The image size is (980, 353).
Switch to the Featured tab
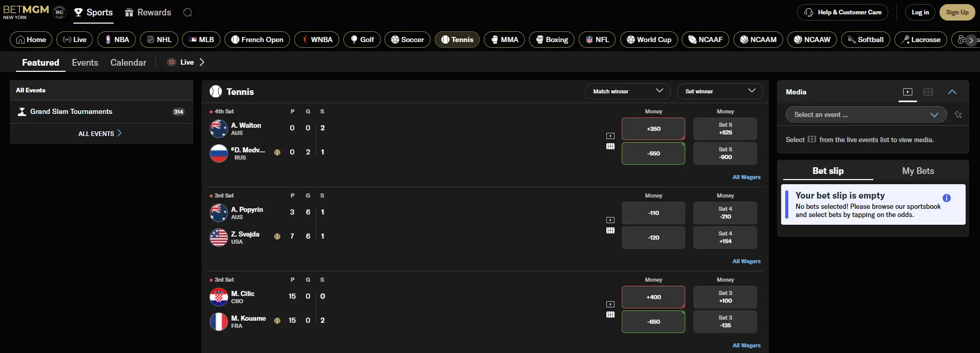click(40, 63)
